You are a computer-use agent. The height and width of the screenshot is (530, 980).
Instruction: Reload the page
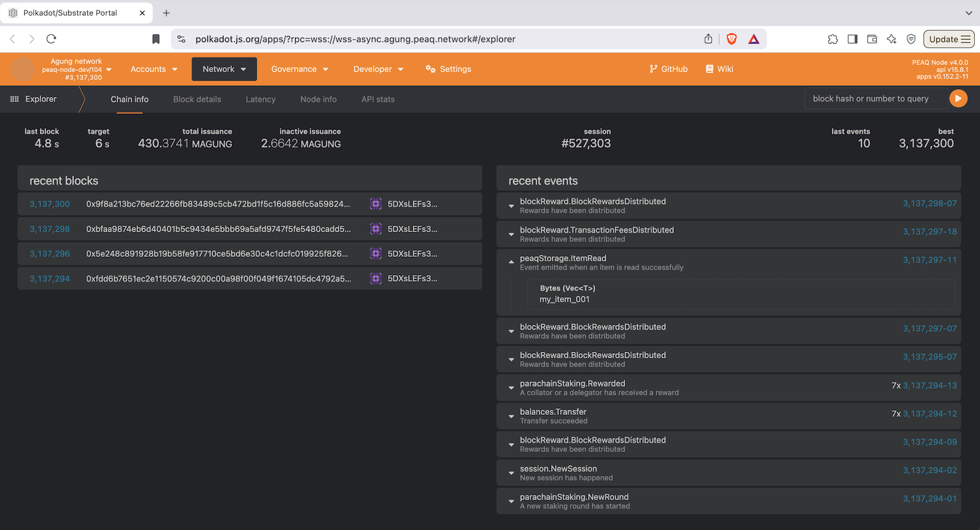tap(51, 39)
